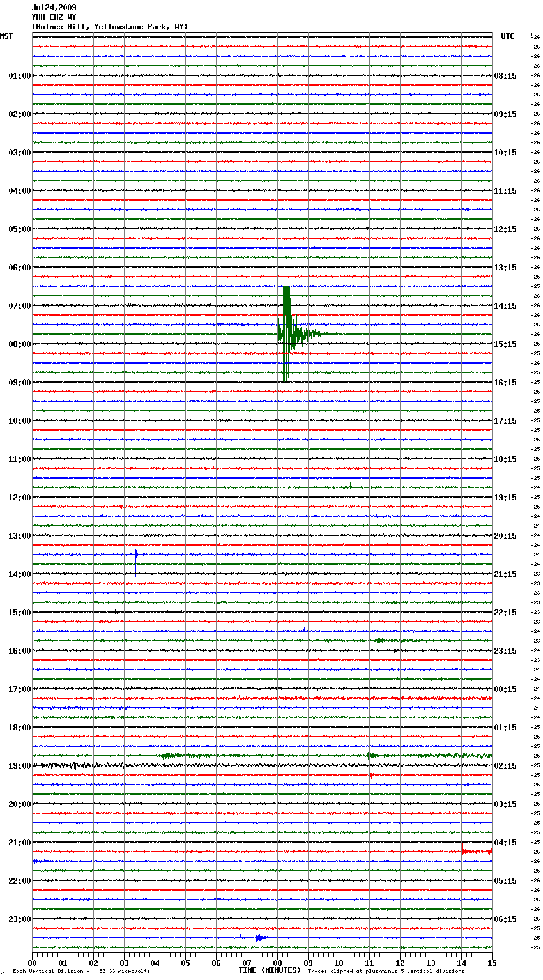Select the 14:00 MST row label

tap(20, 574)
